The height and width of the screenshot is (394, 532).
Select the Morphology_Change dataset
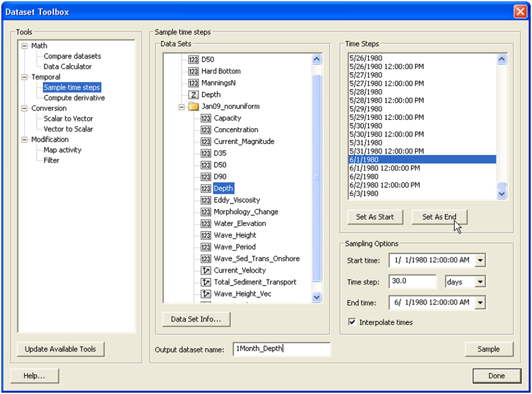(246, 212)
